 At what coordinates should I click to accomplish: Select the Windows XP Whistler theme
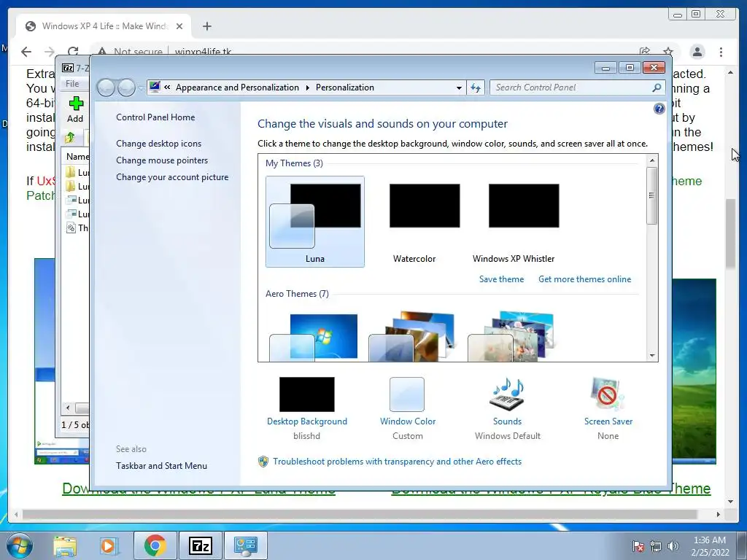click(x=514, y=222)
